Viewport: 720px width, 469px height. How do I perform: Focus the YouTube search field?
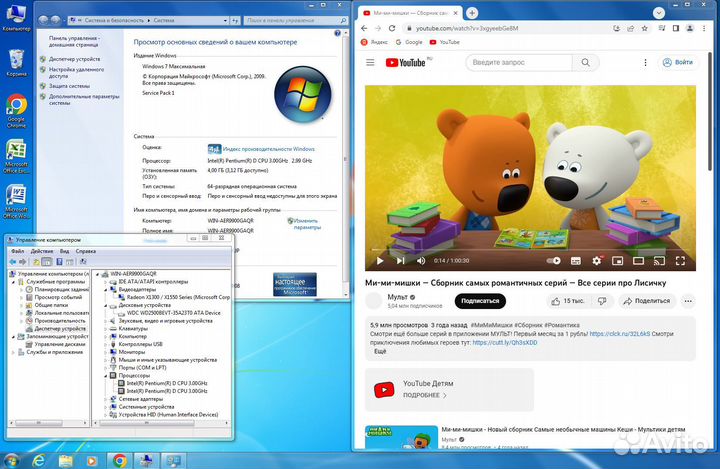(x=519, y=62)
